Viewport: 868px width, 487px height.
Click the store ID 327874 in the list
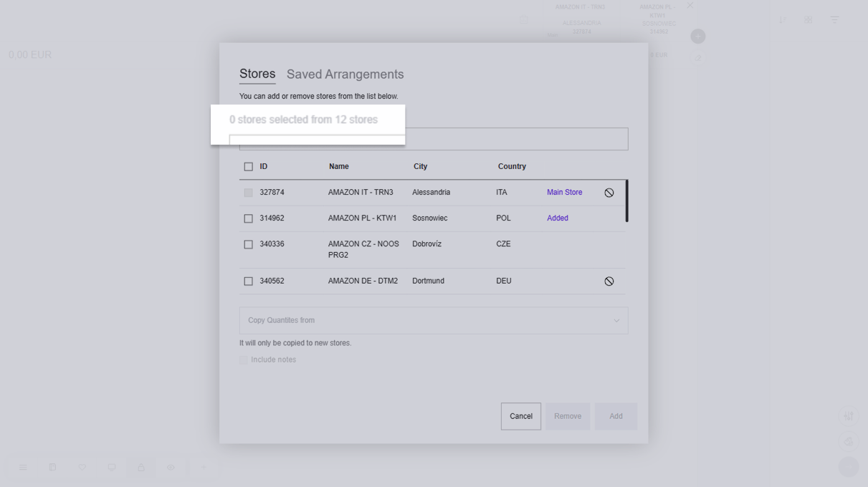(272, 193)
